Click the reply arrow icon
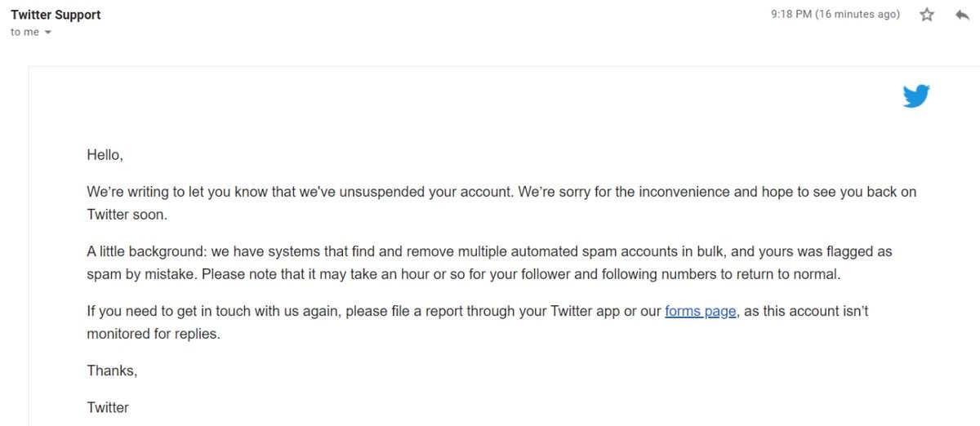 point(962,15)
